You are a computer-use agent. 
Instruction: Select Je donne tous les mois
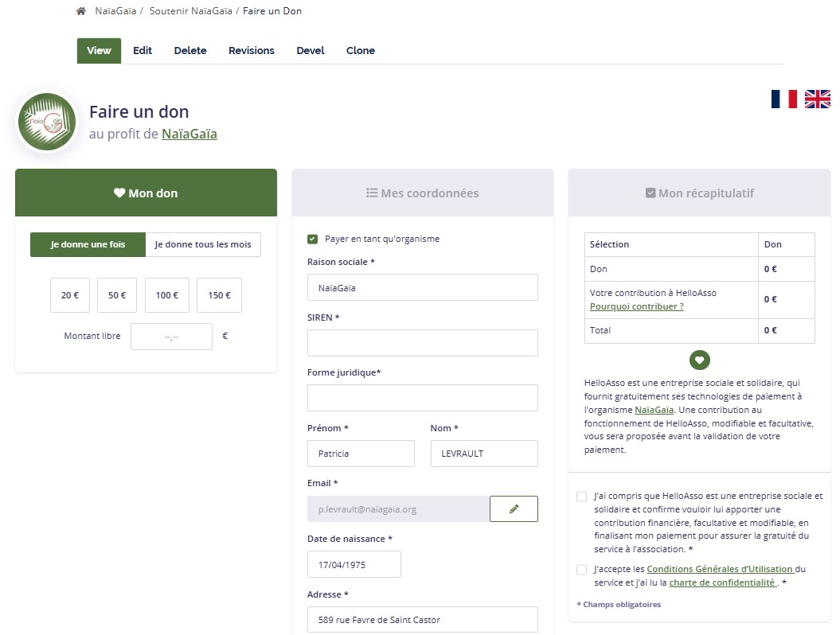pos(203,244)
